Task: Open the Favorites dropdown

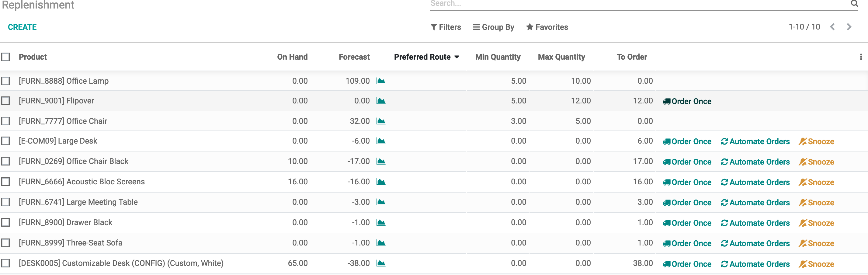Action: pyautogui.click(x=547, y=27)
